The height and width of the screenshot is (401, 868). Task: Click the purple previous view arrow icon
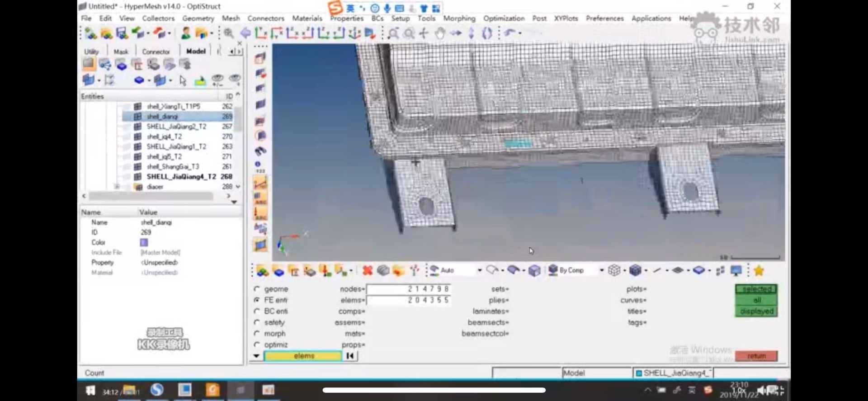[245, 33]
